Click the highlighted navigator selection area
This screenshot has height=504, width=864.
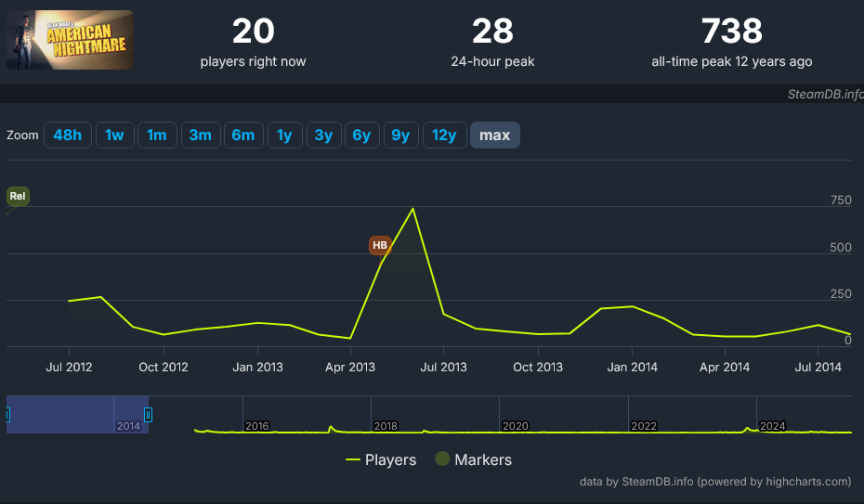click(77, 414)
